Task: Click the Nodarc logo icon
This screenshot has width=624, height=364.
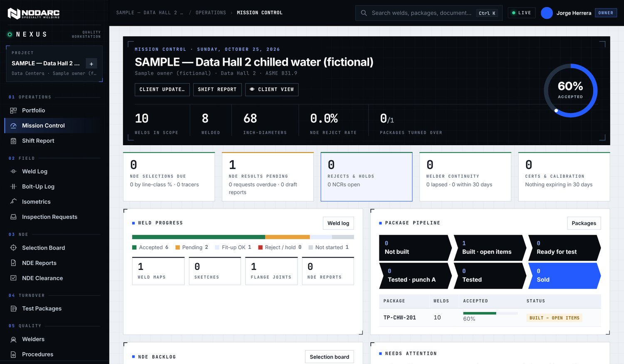Action: pos(14,13)
